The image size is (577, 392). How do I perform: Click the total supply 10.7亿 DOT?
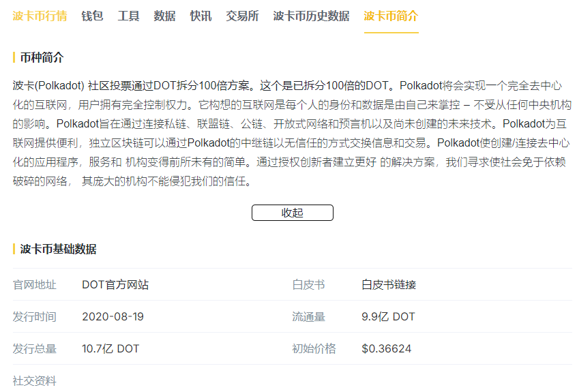click(x=110, y=349)
